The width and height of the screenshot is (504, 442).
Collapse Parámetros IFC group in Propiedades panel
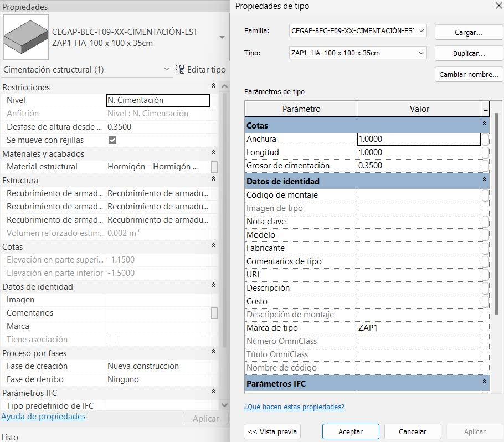click(213, 391)
